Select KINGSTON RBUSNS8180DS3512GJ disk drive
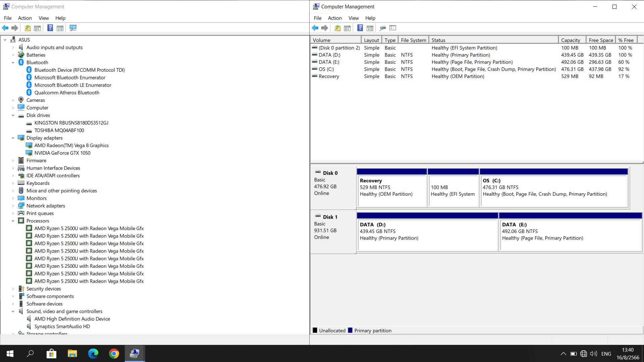The width and height of the screenshot is (644, 362). (71, 123)
